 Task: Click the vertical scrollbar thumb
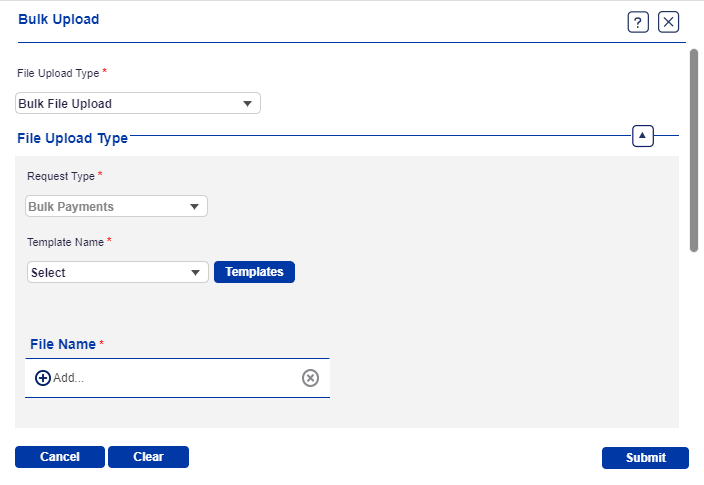pyautogui.click(x=694, y=150)
